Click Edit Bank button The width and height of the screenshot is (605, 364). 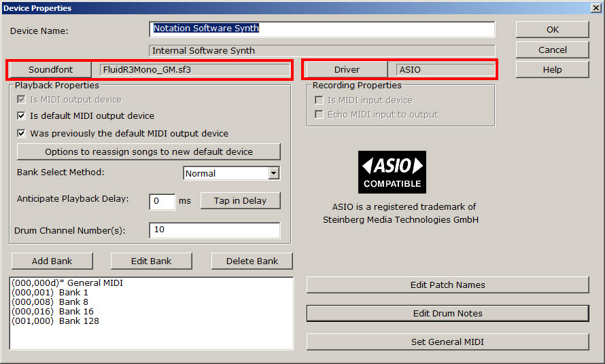coord(151,261)
